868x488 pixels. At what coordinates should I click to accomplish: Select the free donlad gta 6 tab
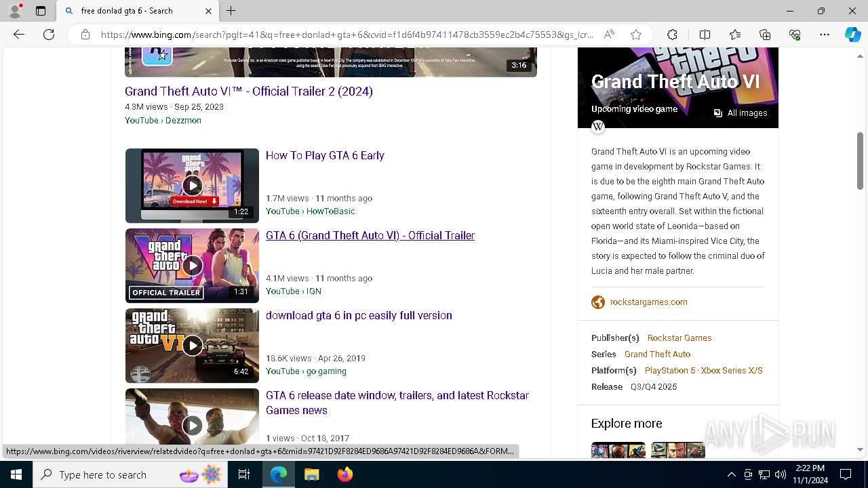pyautogui.click(x=137, y=11)
